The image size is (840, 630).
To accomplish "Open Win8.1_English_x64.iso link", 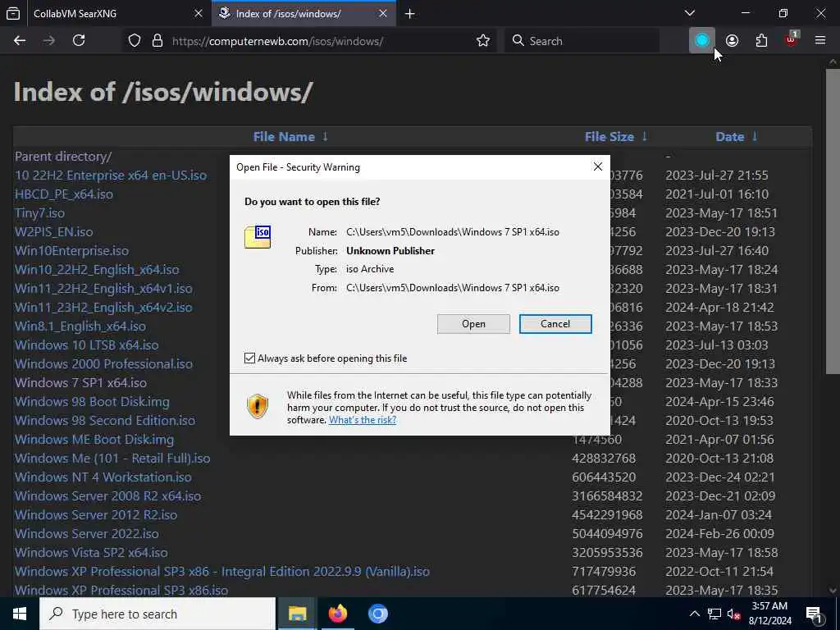I will tap(80, 326).
